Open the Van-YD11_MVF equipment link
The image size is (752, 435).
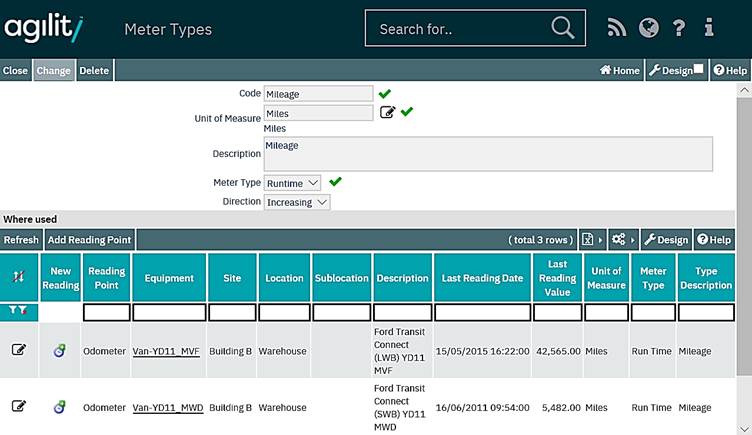click(x=168, y=352)
